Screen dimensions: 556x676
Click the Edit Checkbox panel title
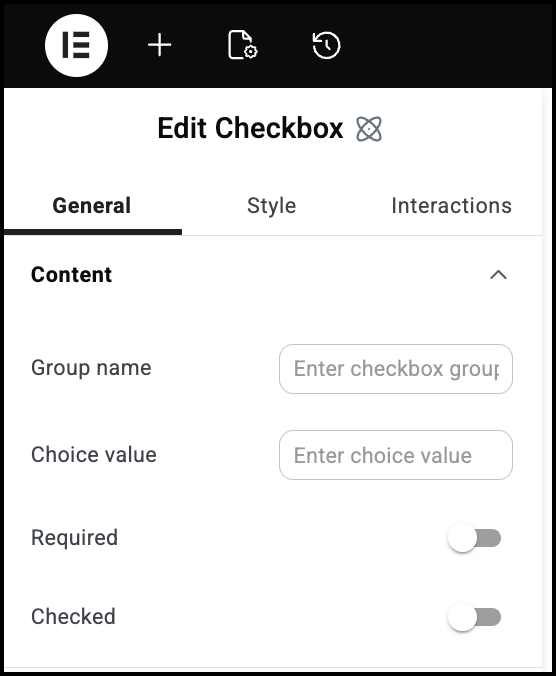(x=250, y=128)
